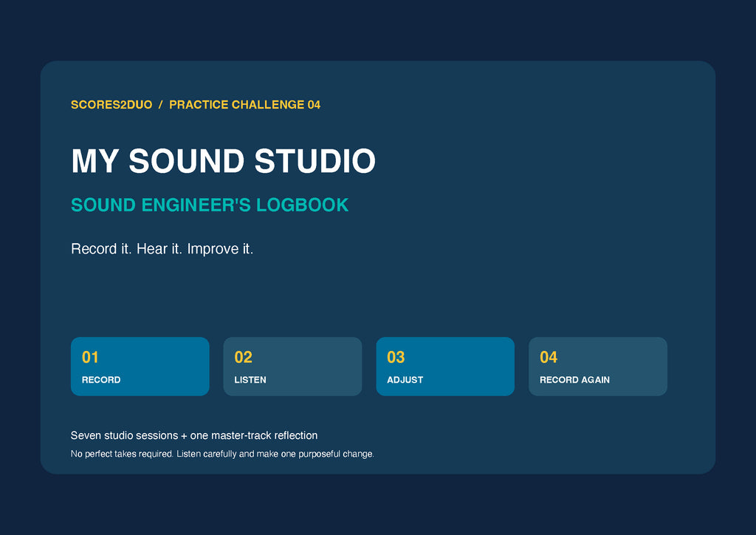
Task: Click the 'No perfect takes required' note
Action: [222, 454]
